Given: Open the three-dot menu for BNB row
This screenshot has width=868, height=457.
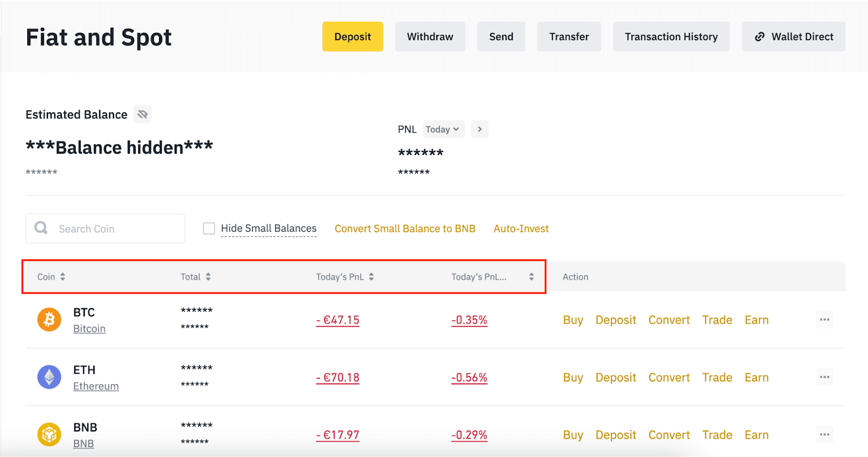Looking at the screenshot, I should click(x=824, y=435).
